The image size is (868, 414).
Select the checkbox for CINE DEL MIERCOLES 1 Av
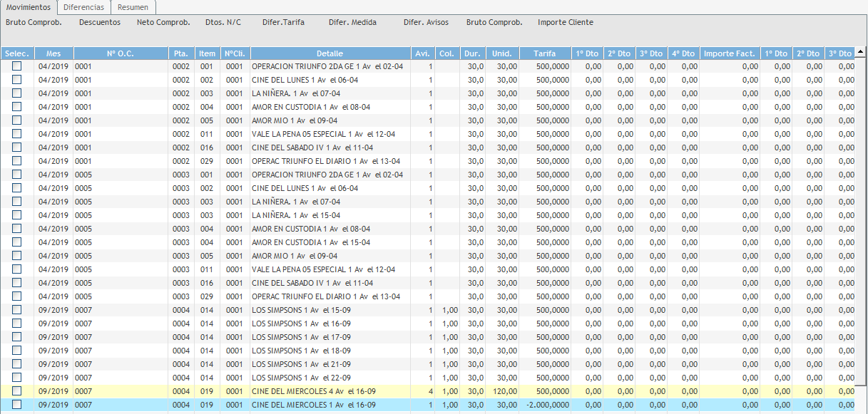coord(17,405)
